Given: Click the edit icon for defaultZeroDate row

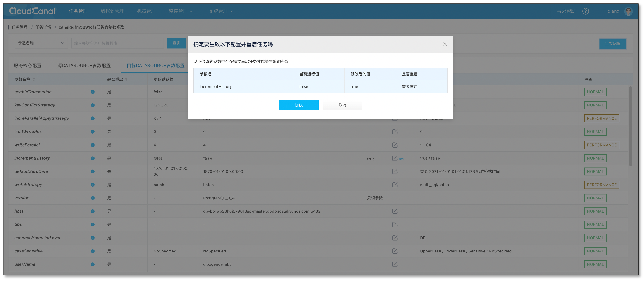Looking at the screenshot, I should pyautogui.click(x=395, y=171).
